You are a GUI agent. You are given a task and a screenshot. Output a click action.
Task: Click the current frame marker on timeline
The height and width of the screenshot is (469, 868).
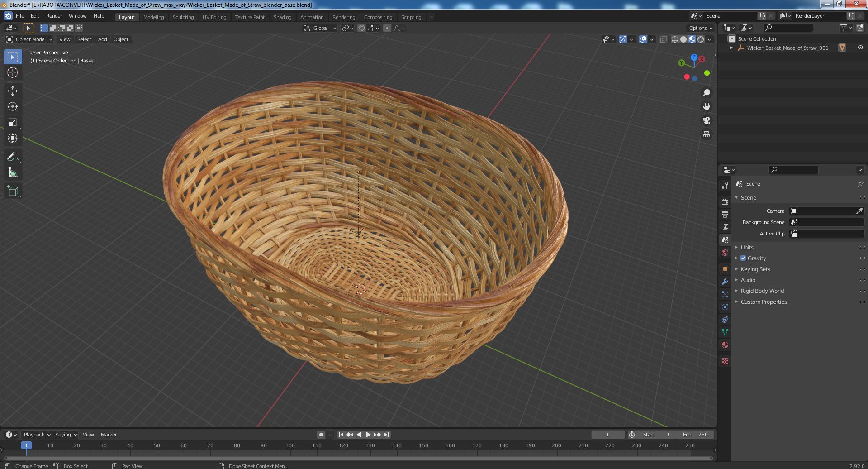pyautogui.click(x=26, y=445)
